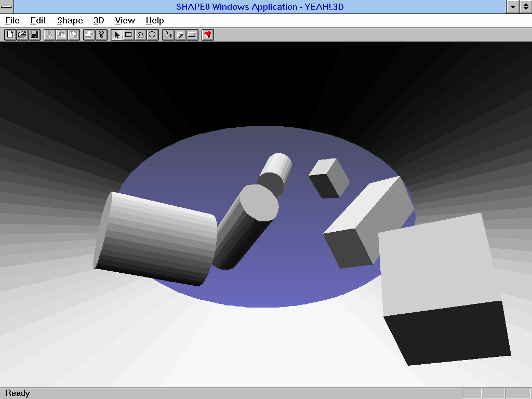Click the 'Ready' status bar text
The width and height of the screenshot is (532, 399).
tap(18, 393)
